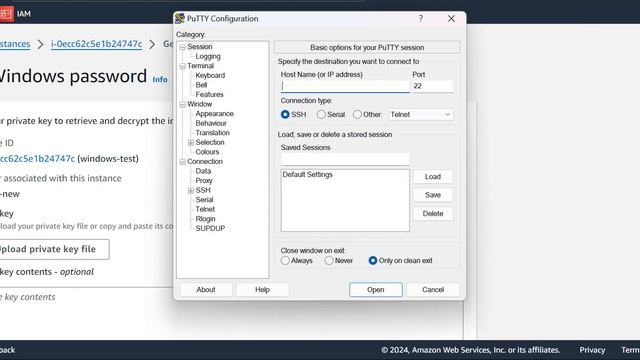Select the Selection category label
The image size is (640, 360).
[x=210, y=142]
